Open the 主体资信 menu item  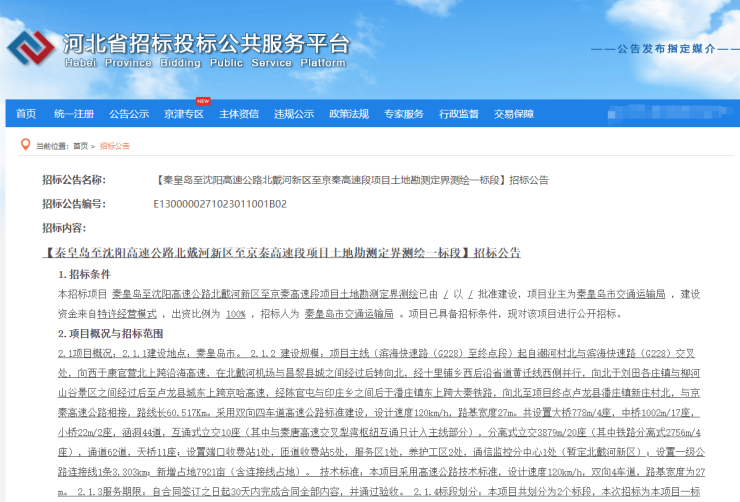[239, 114]
